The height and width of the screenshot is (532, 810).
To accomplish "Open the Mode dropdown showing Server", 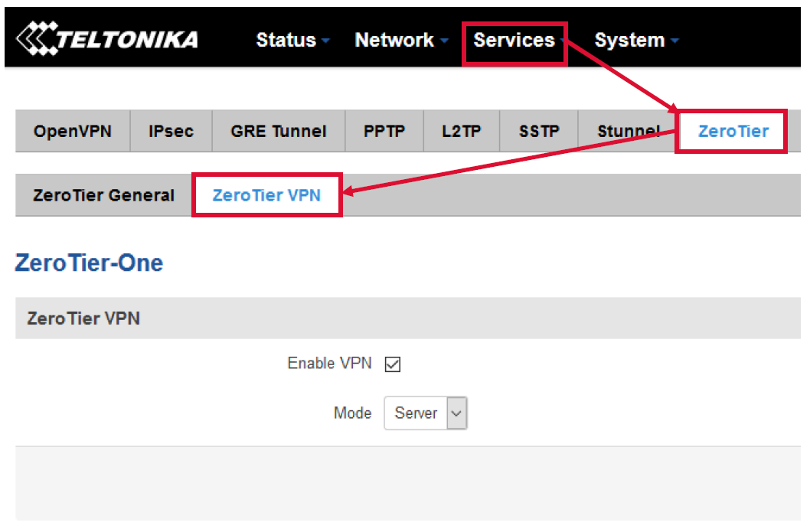I will coord(426,413).
